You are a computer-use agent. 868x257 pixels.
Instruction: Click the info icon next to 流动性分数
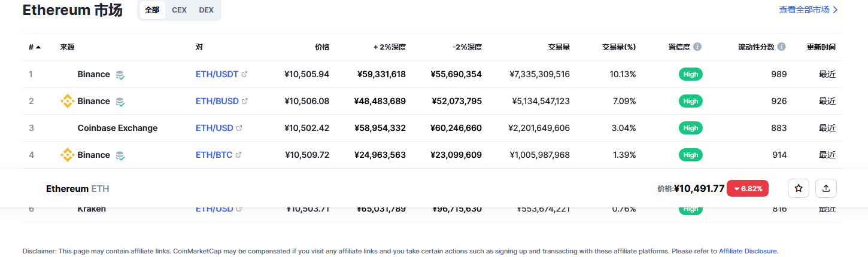(x=782, y=47)
